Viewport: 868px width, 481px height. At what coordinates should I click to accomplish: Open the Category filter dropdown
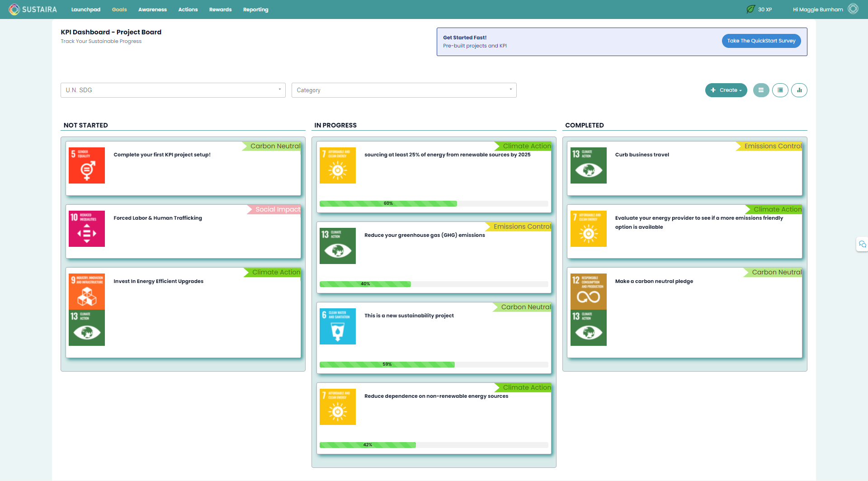click(x=404, y=90)
